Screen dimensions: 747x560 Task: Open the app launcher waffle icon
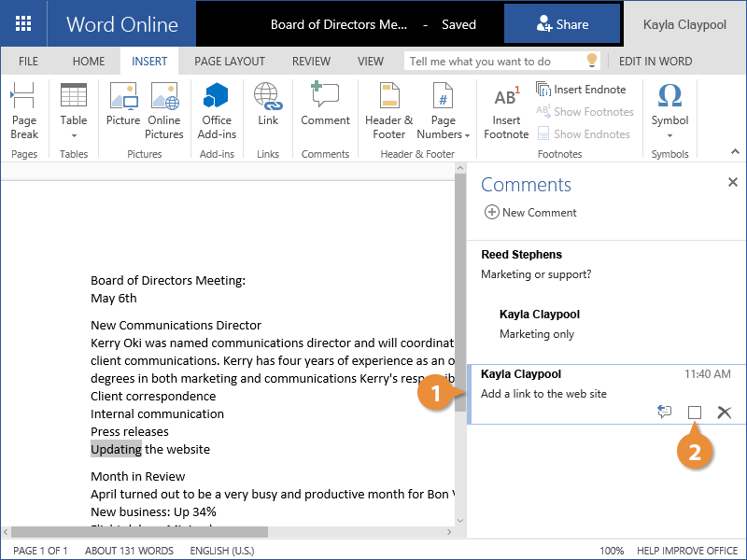click(23, 23)
